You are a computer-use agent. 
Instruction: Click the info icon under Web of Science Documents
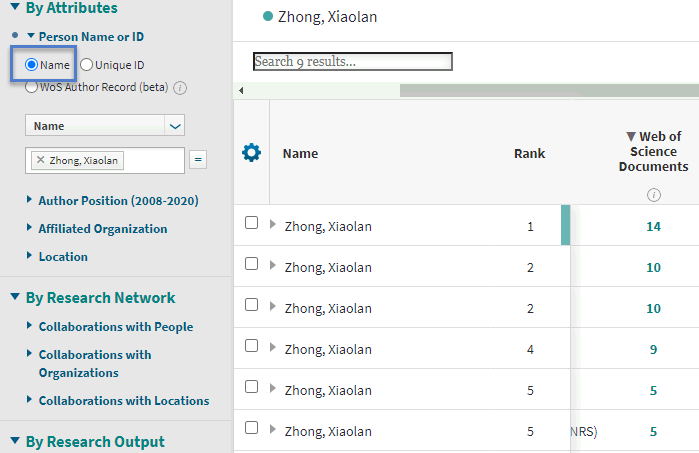click(654, 195)
